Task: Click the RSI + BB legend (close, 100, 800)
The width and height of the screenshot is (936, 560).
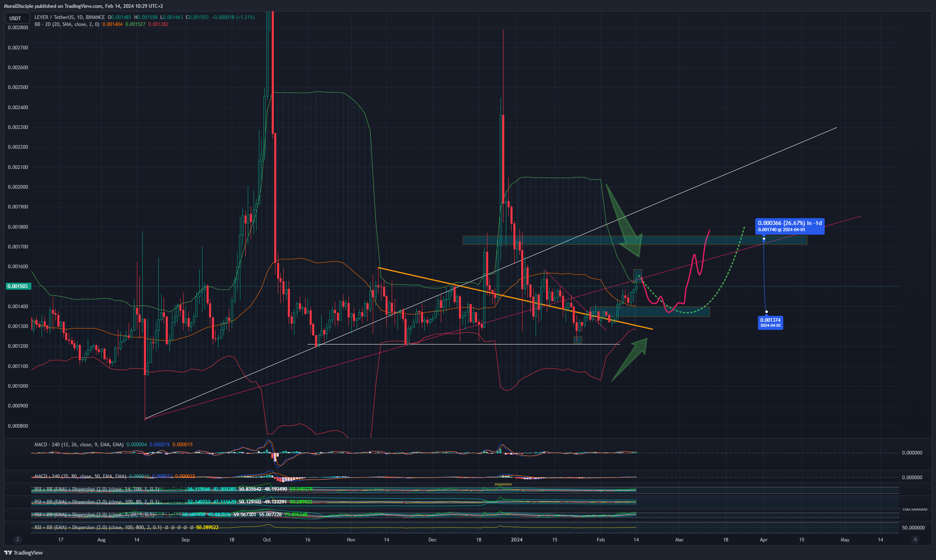Action: click(x=98, y=527)
